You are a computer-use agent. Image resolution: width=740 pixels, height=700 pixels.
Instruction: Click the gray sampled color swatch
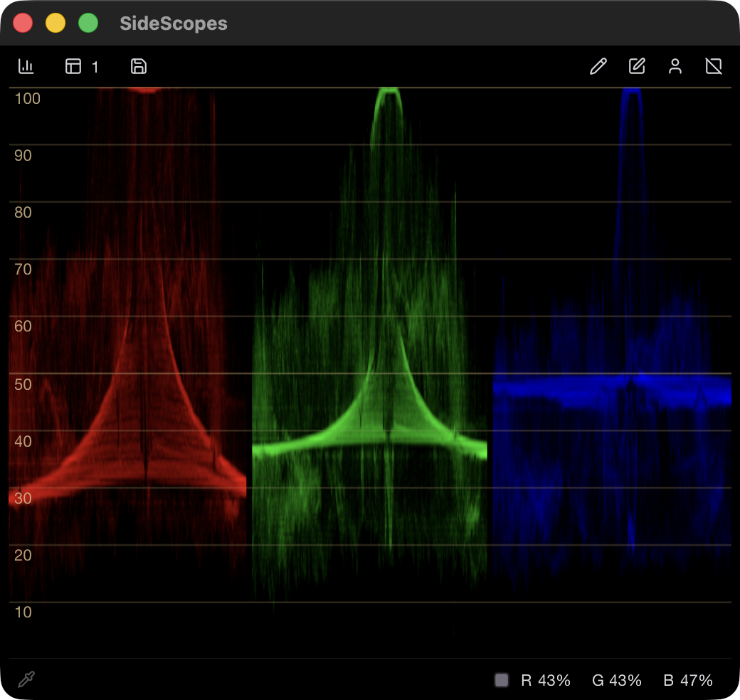[x=502, y=679]
